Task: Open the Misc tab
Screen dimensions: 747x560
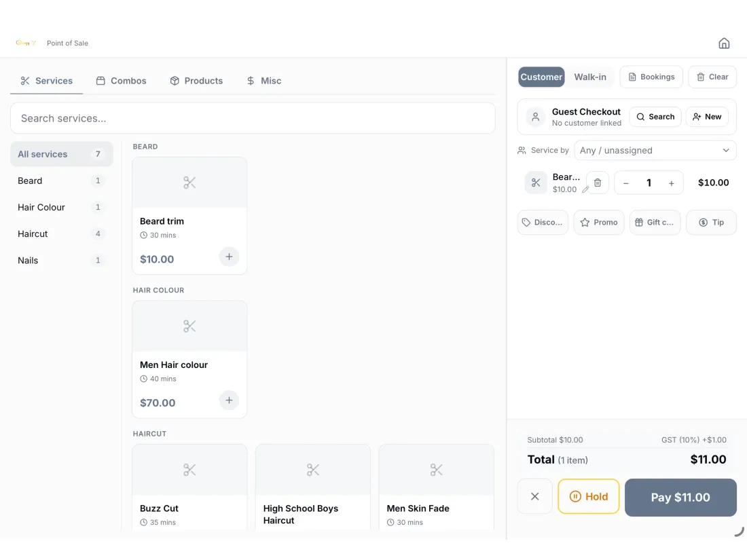Action: tap(264, 81)
